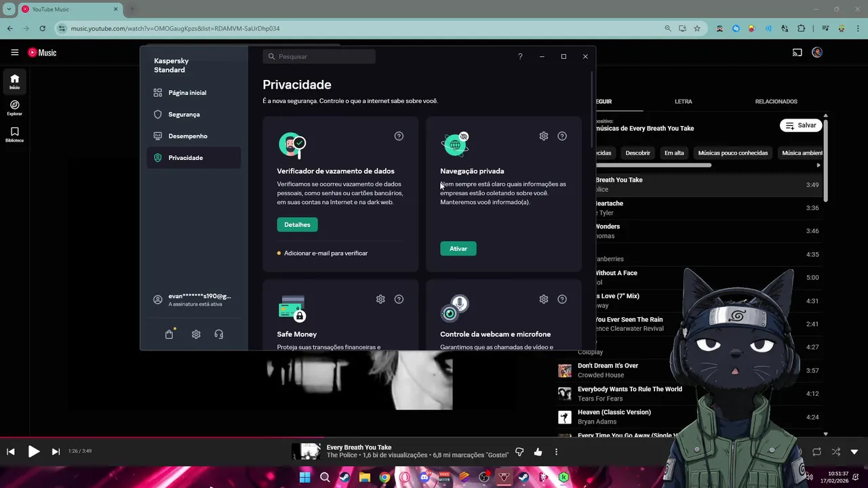Viewport: 868px width, 488px height.
Task: Open Chrome media controls icon
Action: click(825, 28)
